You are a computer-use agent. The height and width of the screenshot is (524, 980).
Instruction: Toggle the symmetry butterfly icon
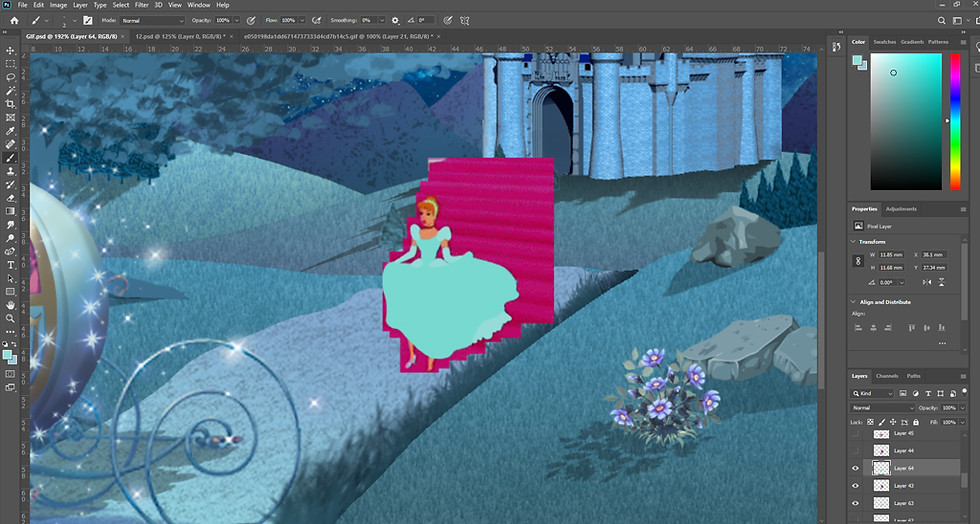(464, 20)
